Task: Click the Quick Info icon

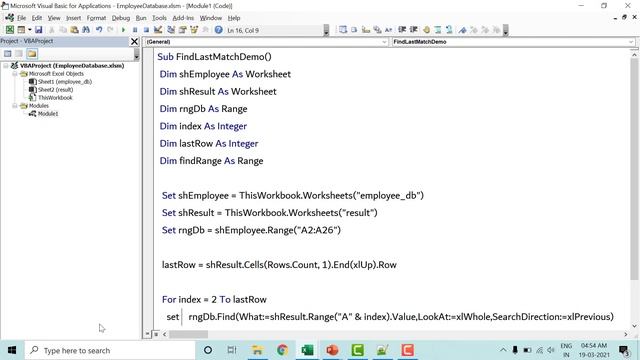Action: click(366, 30)
